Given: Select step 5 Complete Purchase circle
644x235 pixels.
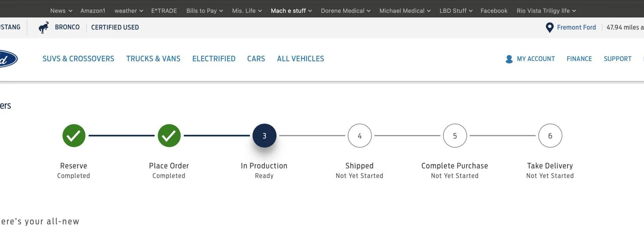Looking at the screenshot, I should (455, 136).
